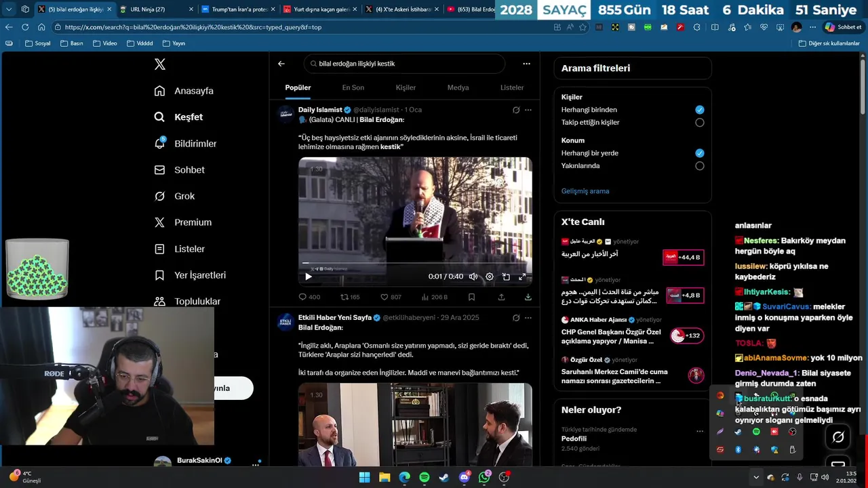Viewport: 868px width, 488px height.
Task: Switch to Kişiler tab
Action: click(x=406, y=87)
